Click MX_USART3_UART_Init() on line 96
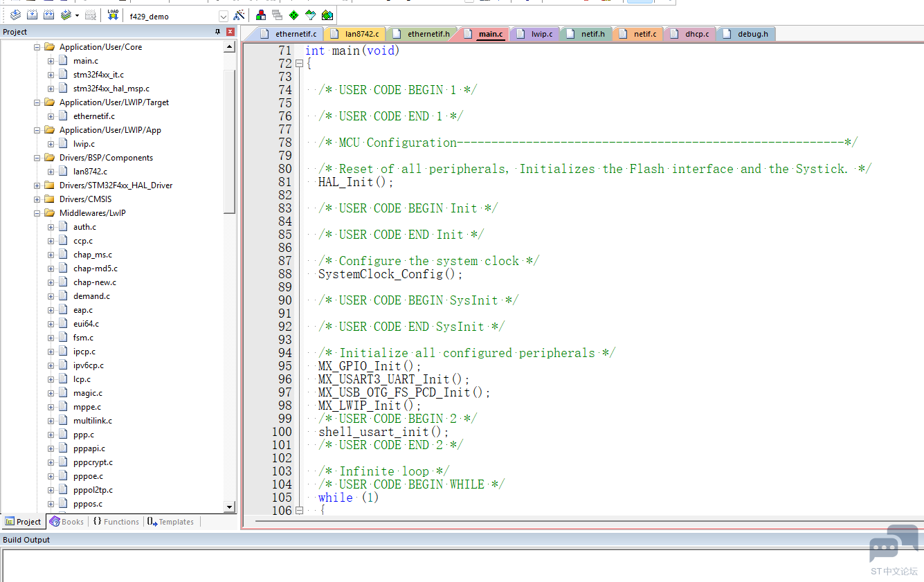Viewport: 924px width, 582px height. tap(393, 379)
